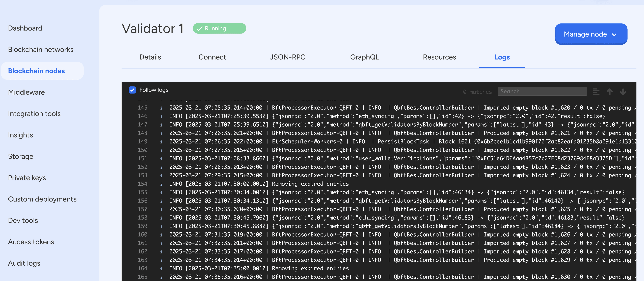The image size is (644, 281).
Task: Click info icon on log line 157
Action: tap(161, 210)
